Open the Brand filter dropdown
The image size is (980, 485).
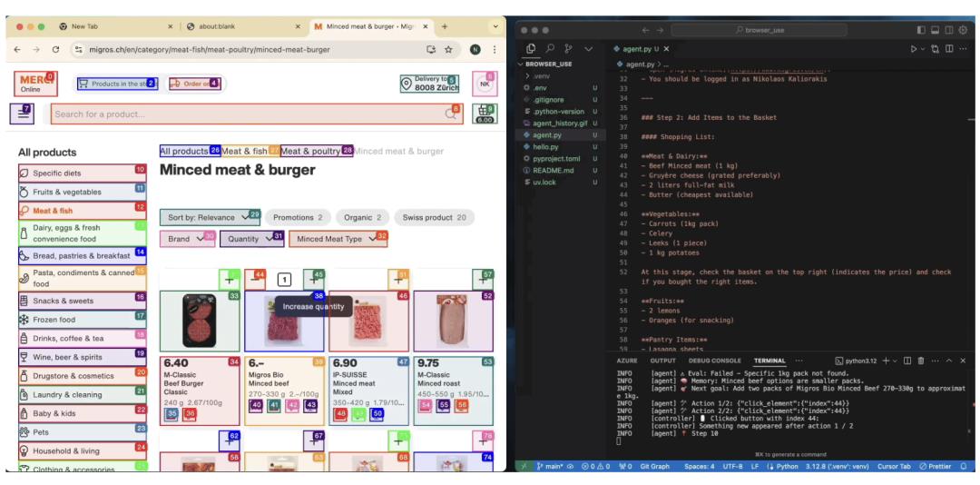187,239
